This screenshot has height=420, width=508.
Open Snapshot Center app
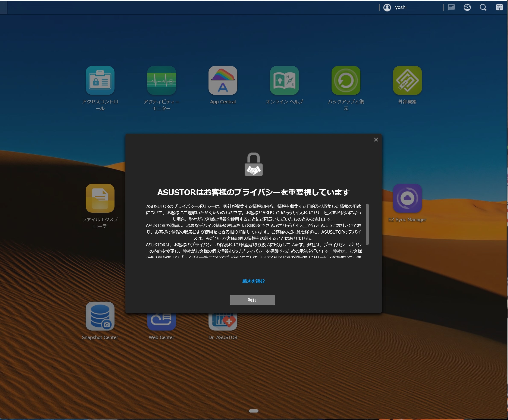tap(100, 316)
